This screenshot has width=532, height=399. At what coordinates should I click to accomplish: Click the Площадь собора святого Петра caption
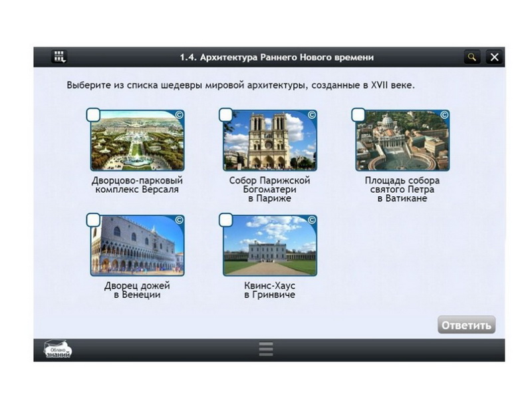402,190
